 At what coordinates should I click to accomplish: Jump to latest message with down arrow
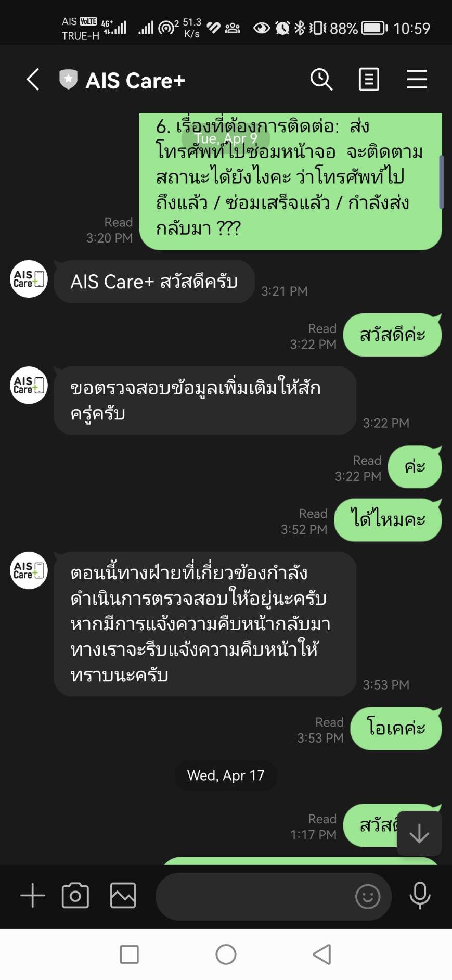[x=419, y=833]
